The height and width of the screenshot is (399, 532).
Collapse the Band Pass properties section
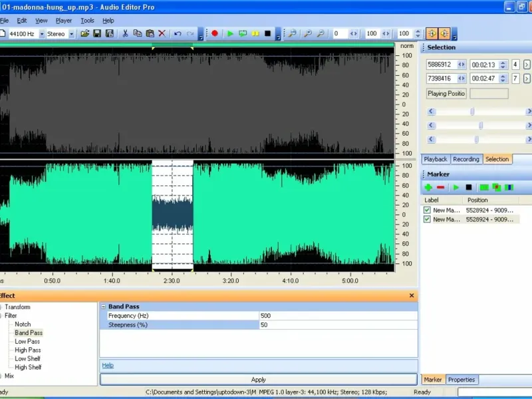(x=103, y=307)
